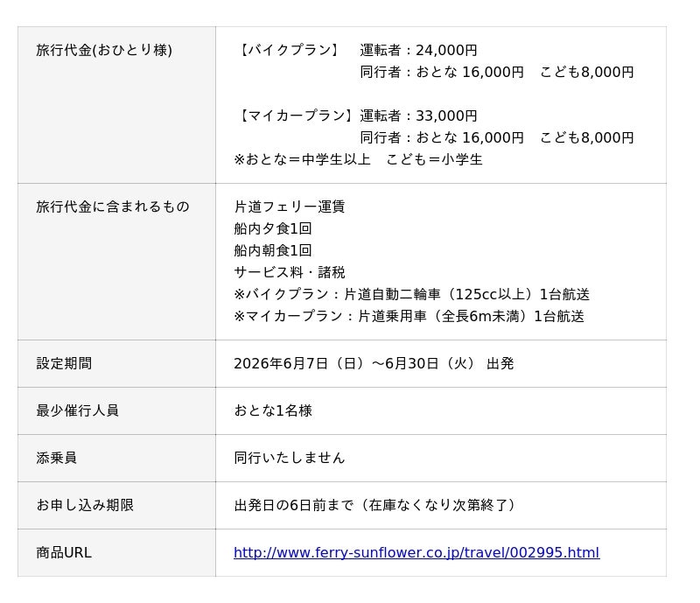Click the 運転者：24,000円 price text
Viewport: 700px width, 603px height.
point(418,50)
